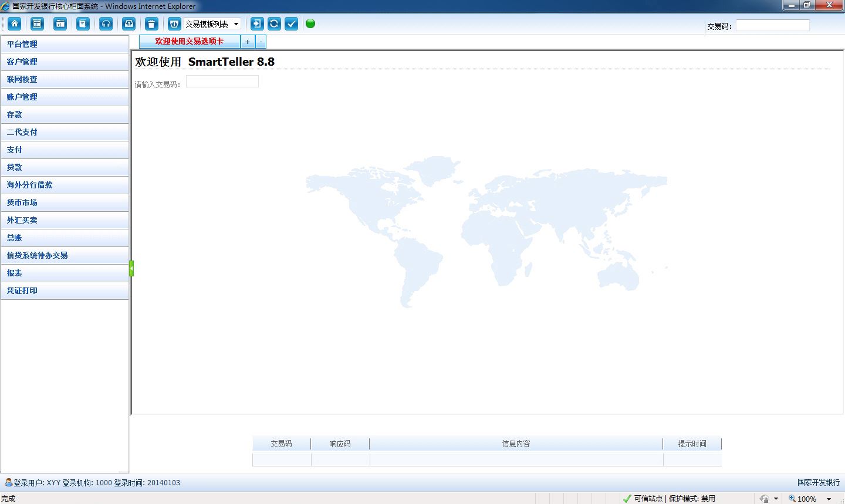Click the 响应码 column header

[340, 444]
